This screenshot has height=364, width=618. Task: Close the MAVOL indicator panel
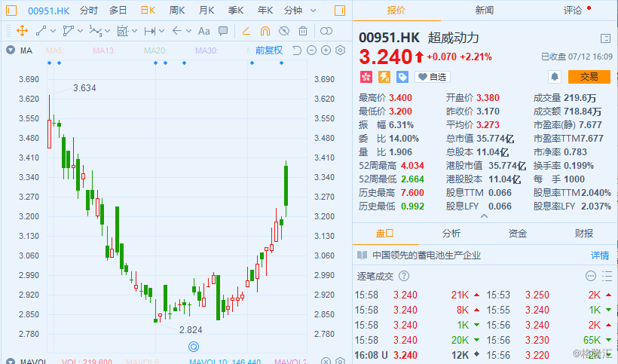click(326, 360)
